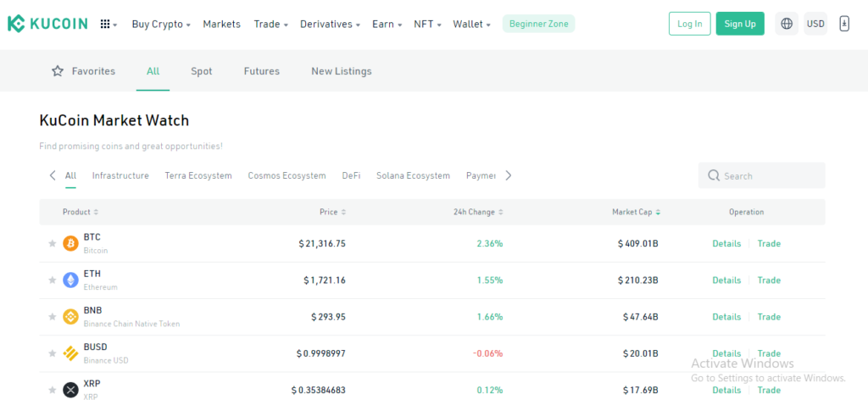Click the Sign Up button
This screenshot has height=405, width=868.
click(740, 24)
